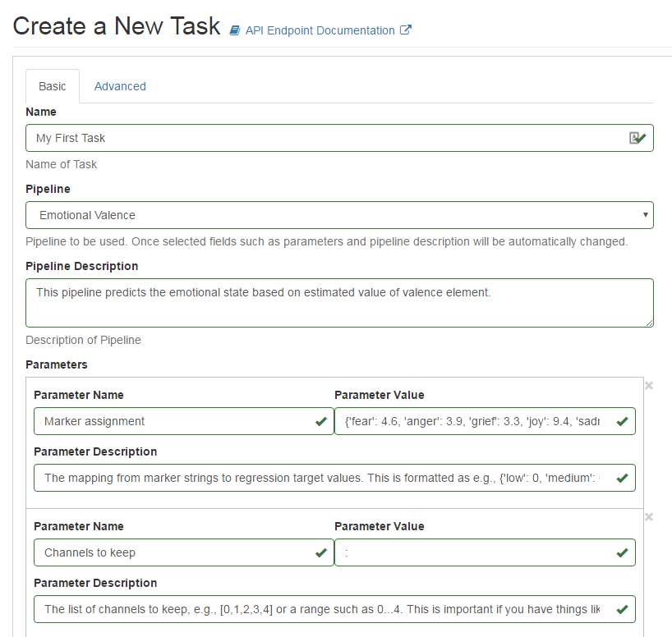The width and height of the screenshot is (672, 637).
Task: Click the 'Pipeline to be used' help text
Action: [x=327, y=241]
